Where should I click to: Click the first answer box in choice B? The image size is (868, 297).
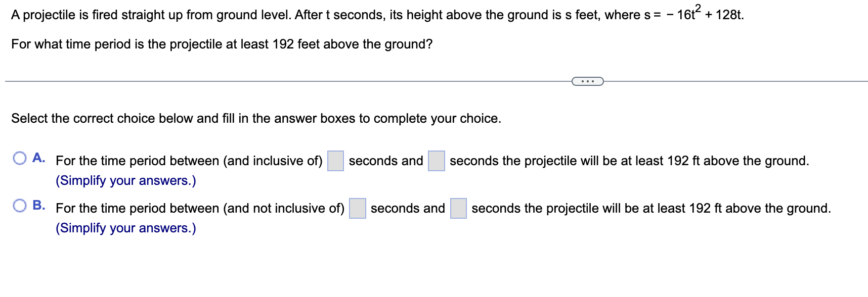pos(358,208)
